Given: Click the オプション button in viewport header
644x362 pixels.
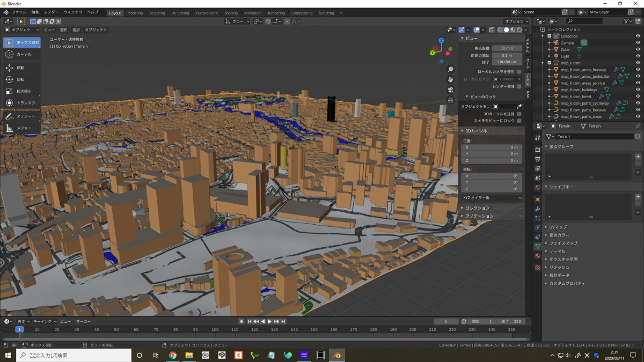Looking at the screenshot, I should click(x=516, y=21).
